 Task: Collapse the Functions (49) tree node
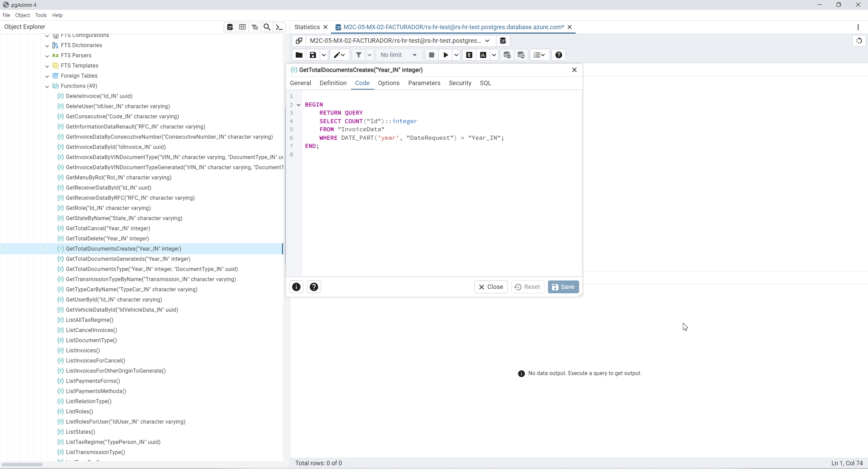tap(47, 86)
